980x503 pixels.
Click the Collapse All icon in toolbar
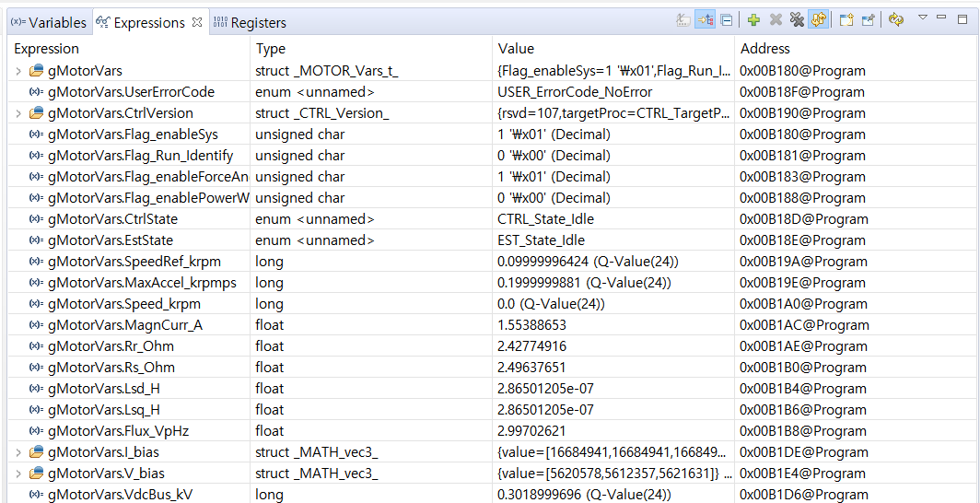(727, 19)
